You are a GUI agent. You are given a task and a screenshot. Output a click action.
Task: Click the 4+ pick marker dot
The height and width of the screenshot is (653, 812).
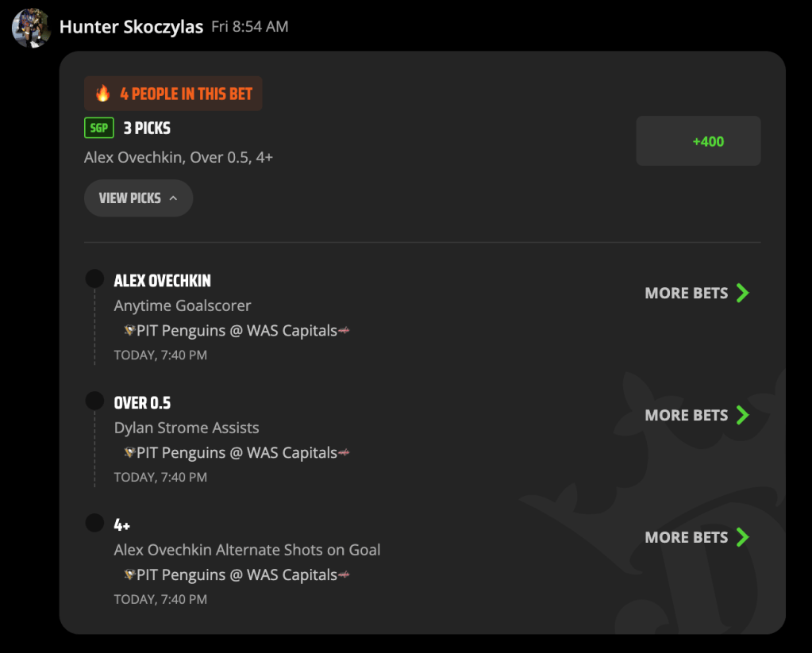click(x=94, y=523)
